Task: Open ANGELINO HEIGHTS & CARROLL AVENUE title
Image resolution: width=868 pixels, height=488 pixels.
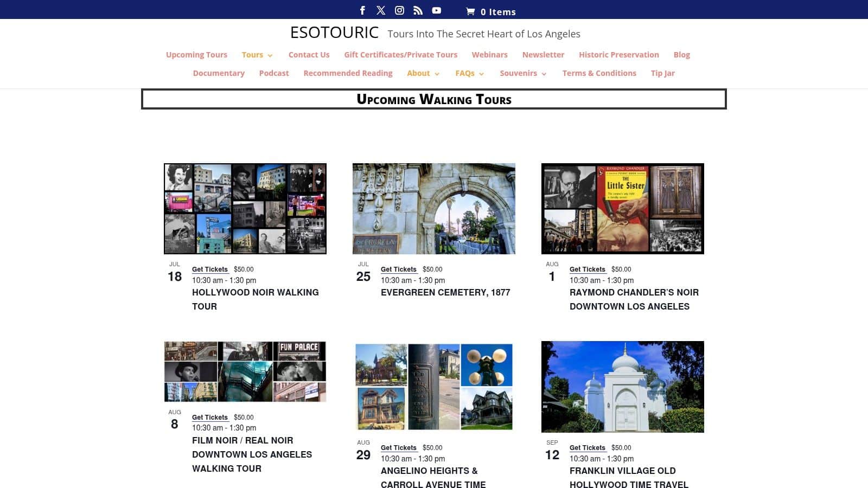Action: point(433,477)
